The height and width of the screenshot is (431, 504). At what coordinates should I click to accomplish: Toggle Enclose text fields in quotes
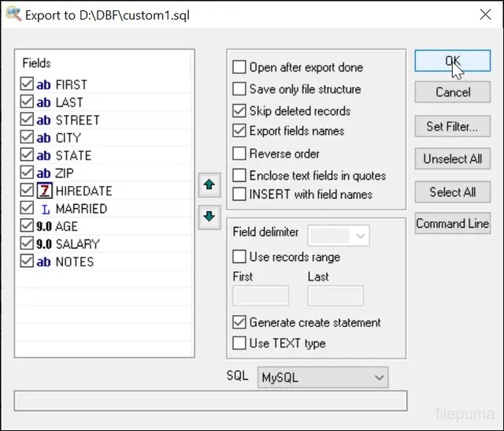[x=239, y=175]
